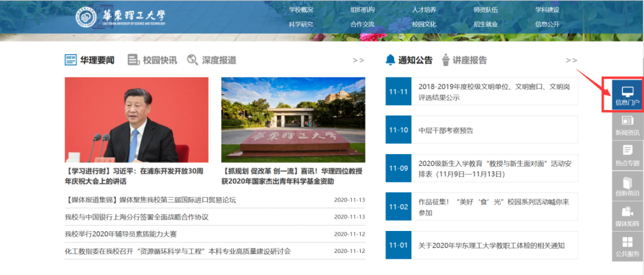Click the 11-02 date badge

tap(398, 207)
